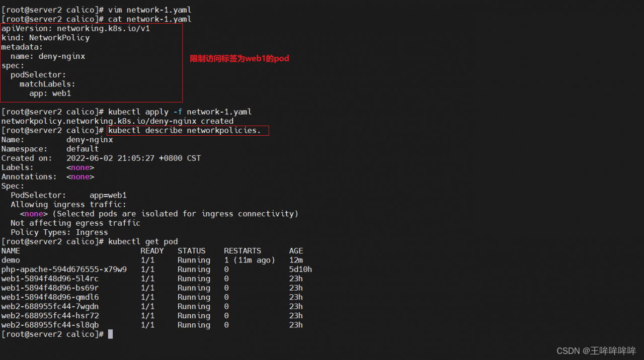Click the red Chinese annotation about web1
Viewport: 644px width, 360px height.
click(239, 58)
